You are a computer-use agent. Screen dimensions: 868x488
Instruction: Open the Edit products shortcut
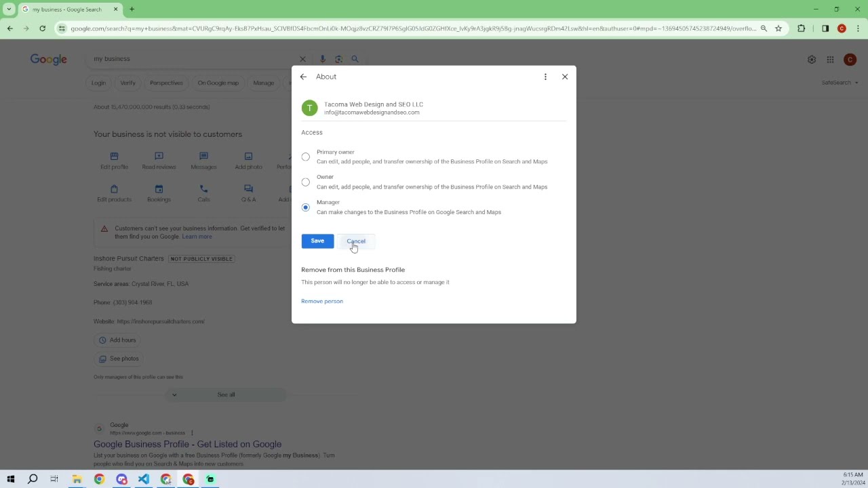(x=114, y=193)
